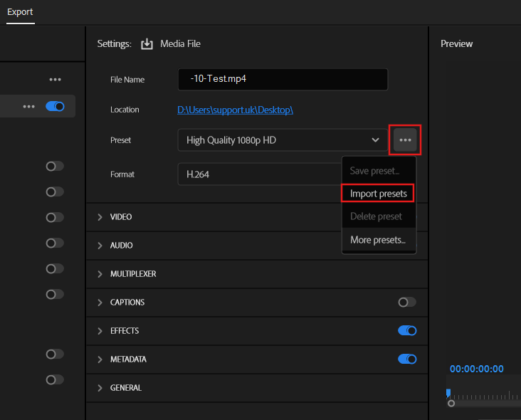Switch to the Export tab

(x=20, y=12)
